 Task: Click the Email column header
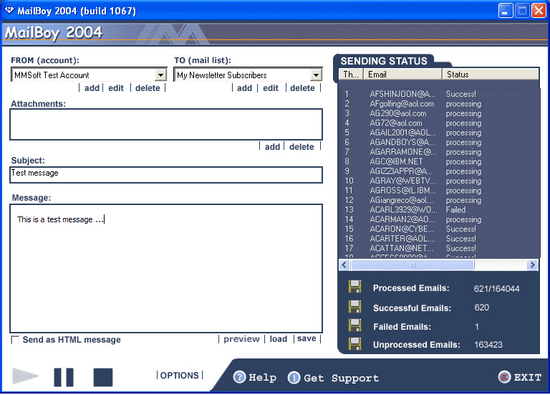point(403,74)
